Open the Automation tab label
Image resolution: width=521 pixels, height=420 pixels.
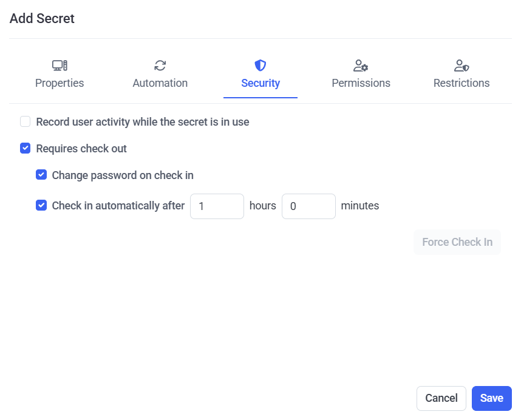pos(160,83)
